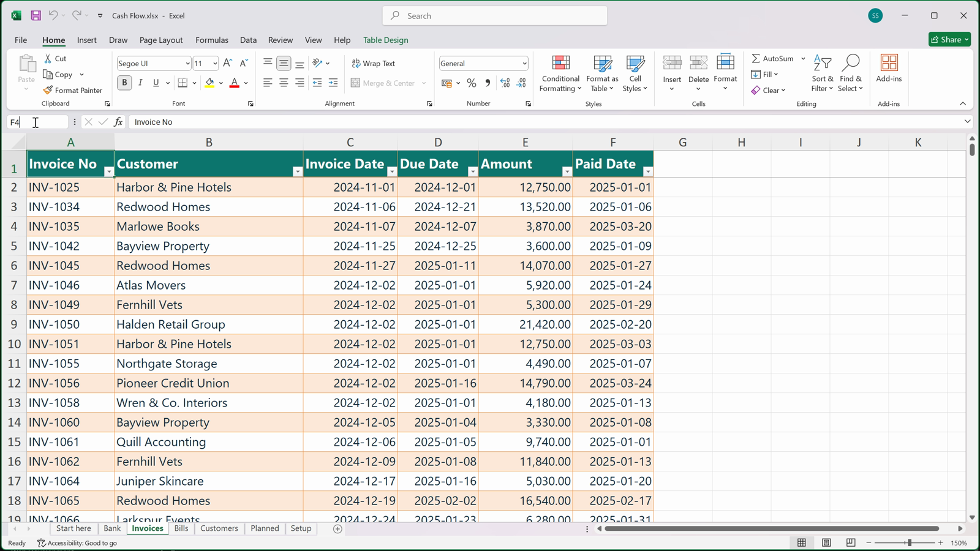Open the Paid Date filter dropdown

point(647,171)
